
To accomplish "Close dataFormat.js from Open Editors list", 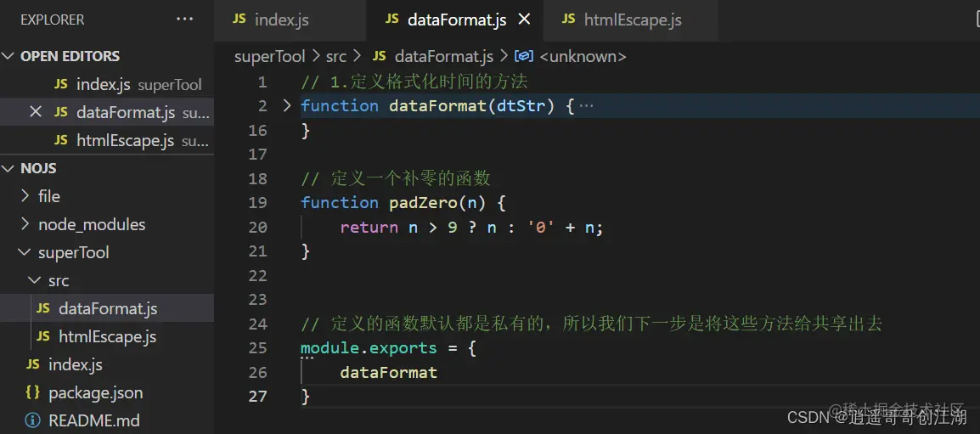I will pos(36,112).
